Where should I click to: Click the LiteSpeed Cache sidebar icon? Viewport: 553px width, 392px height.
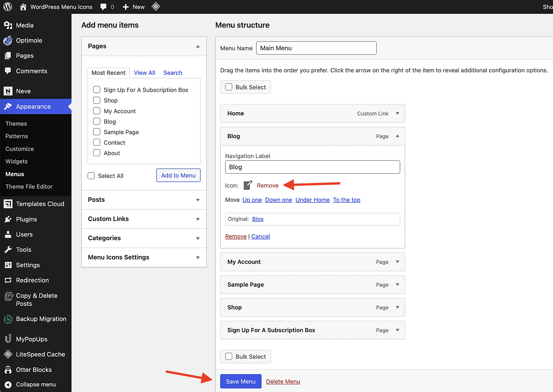(8, 354)
